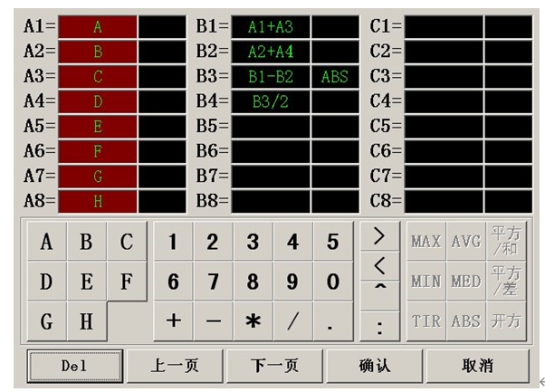The height and width of the screenshot is (392, 545).
Task: Click the modifier cell beside C2
Action: [x=508, y=52]
